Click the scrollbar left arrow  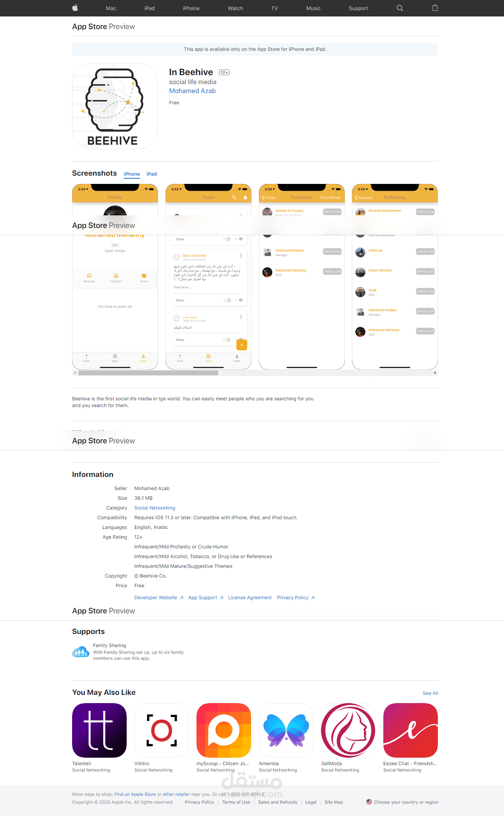tap(75, 373)
